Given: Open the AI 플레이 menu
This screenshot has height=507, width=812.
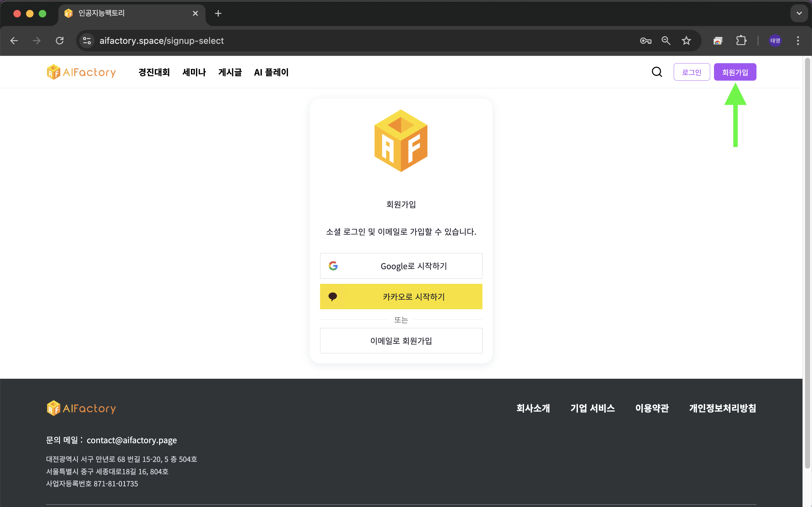Looking at the screenshot, I should [x=271, y=72].
